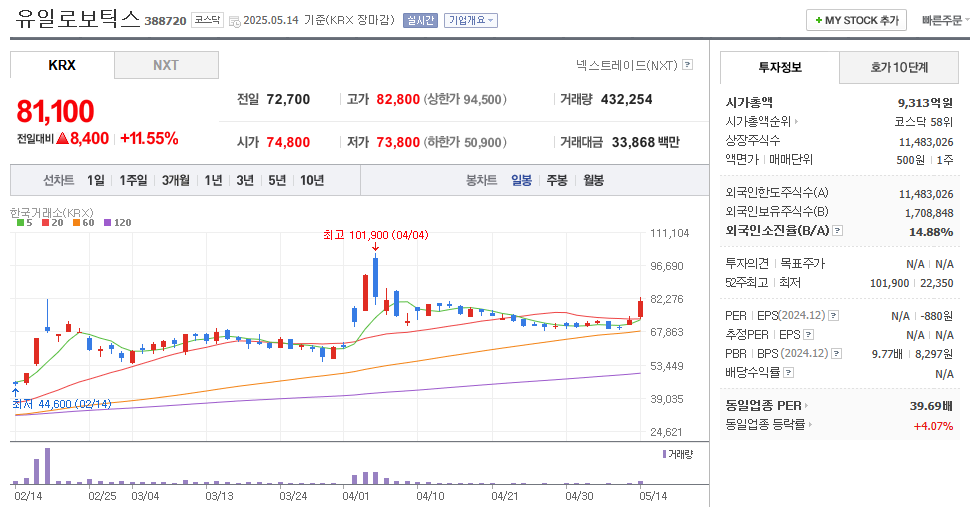Screen dimensions: 975x507
Task: Open the help icon beside PER EPS(2024.12)
Action: (834, 316)
